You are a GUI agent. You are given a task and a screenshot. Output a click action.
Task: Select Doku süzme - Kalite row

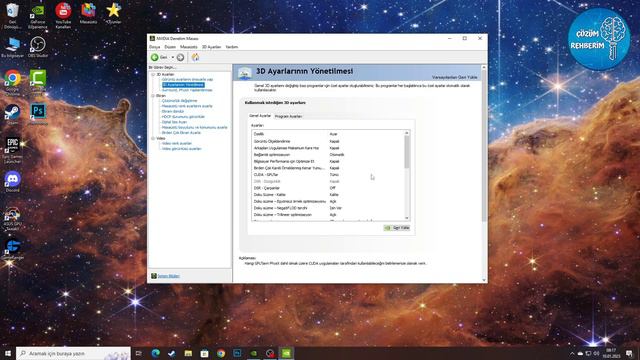[x=329, y=195]
